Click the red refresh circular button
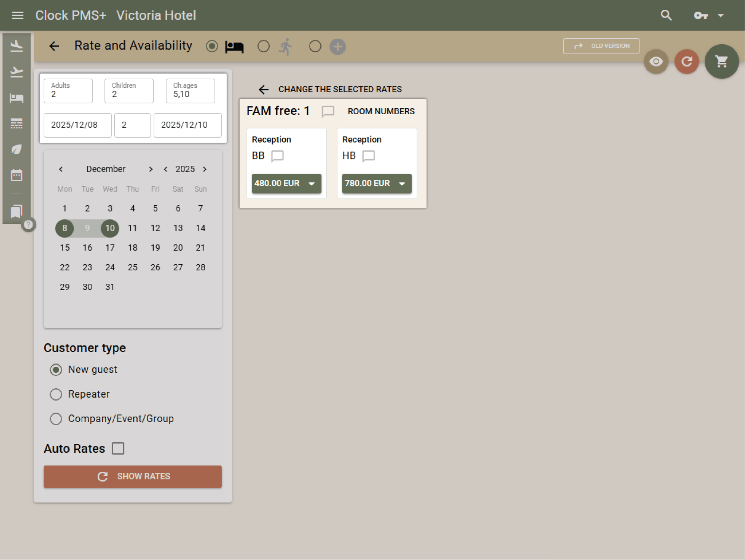The width and height of the screenshot is (745, 560). pos(687,61)
